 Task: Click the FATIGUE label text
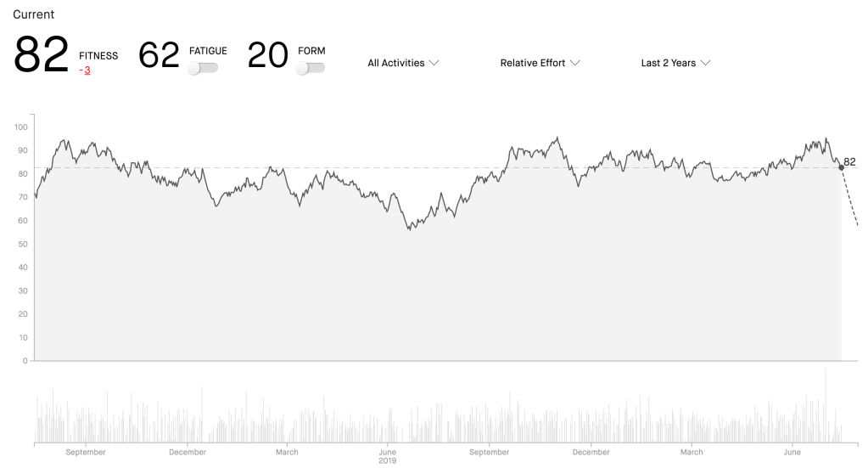coord(208,51)
